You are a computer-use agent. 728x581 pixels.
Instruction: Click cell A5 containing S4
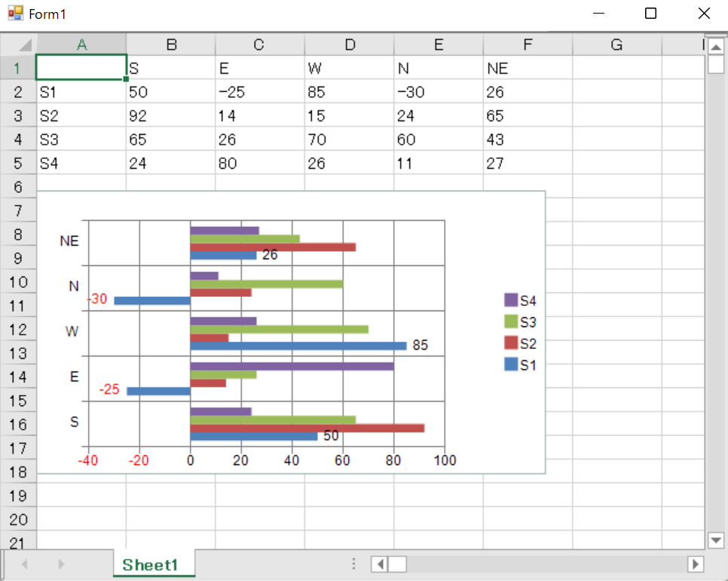point(81,163)
